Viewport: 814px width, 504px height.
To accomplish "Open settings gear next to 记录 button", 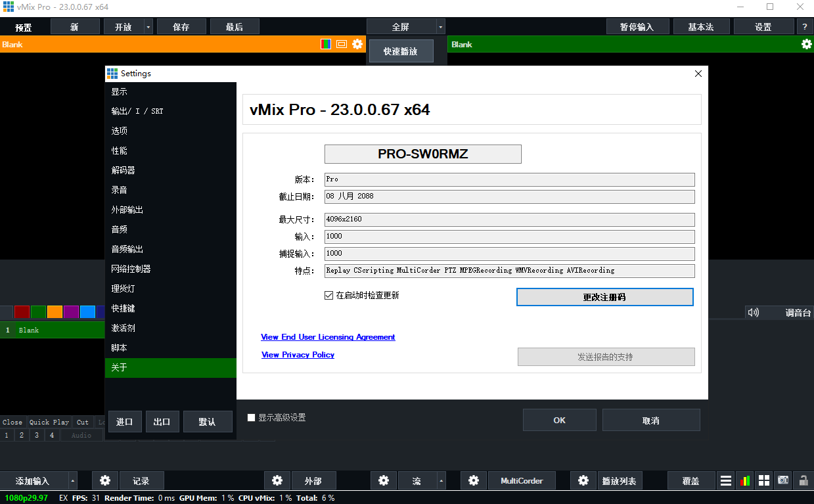I will tap(105, 480).
